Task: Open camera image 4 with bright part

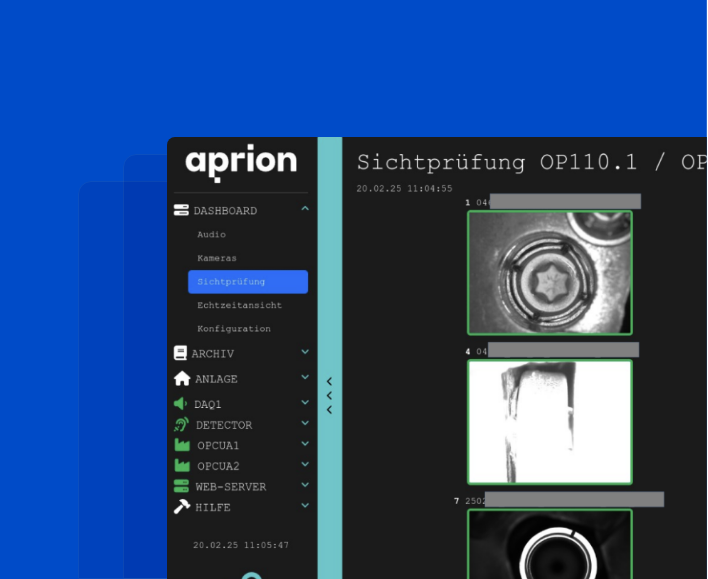Action: click(x=550, y=422)
